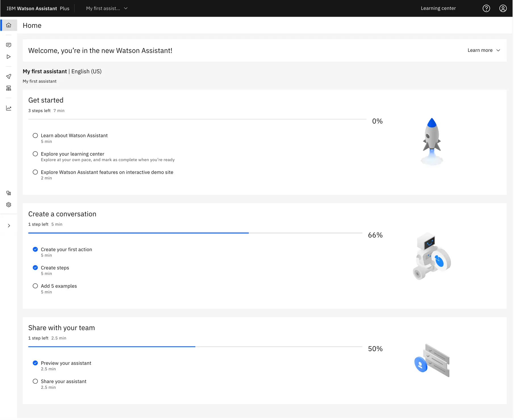This screenshot has width=514, height=420.
Task: Open Assistant settings via the gear icon
Action: pos(9,205)
